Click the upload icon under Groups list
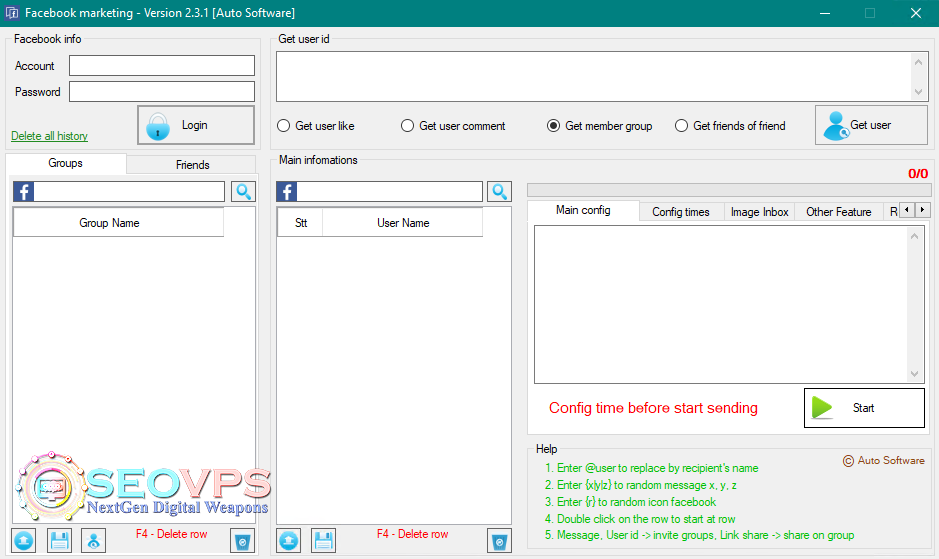The width and height of the screenshot is (939, 559). pos(23,540)
